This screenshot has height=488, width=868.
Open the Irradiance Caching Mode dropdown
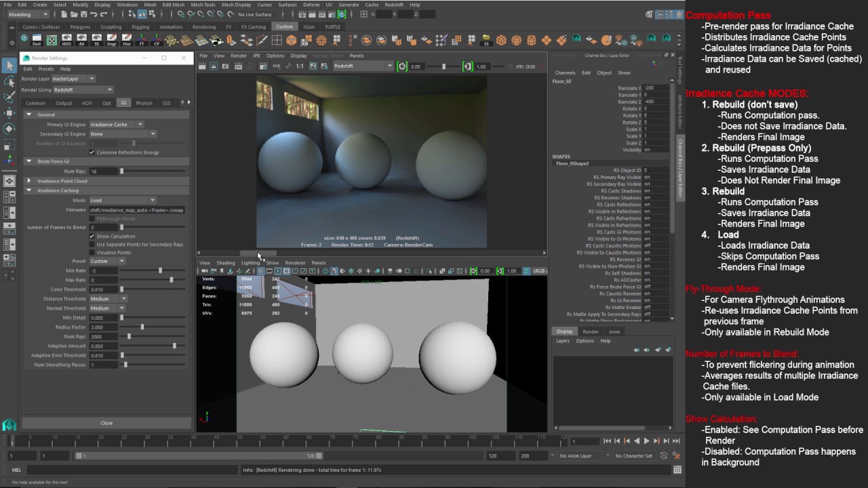point(123,201)
